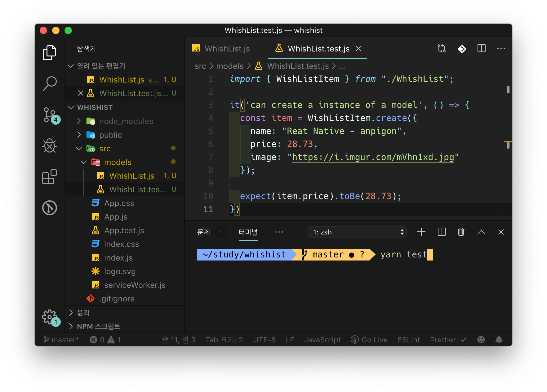This screenshot has height=392, width=547.
Task: Click the master* branch in status bar
Action: (x=61, y=340)
